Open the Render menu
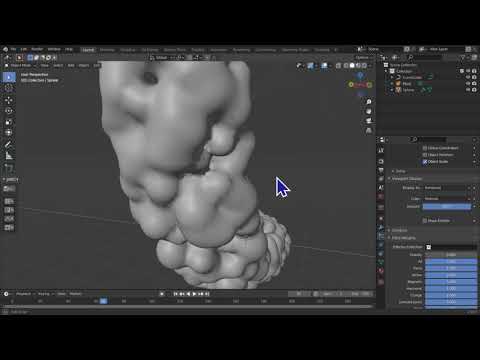480x360 pixels. 37,49
